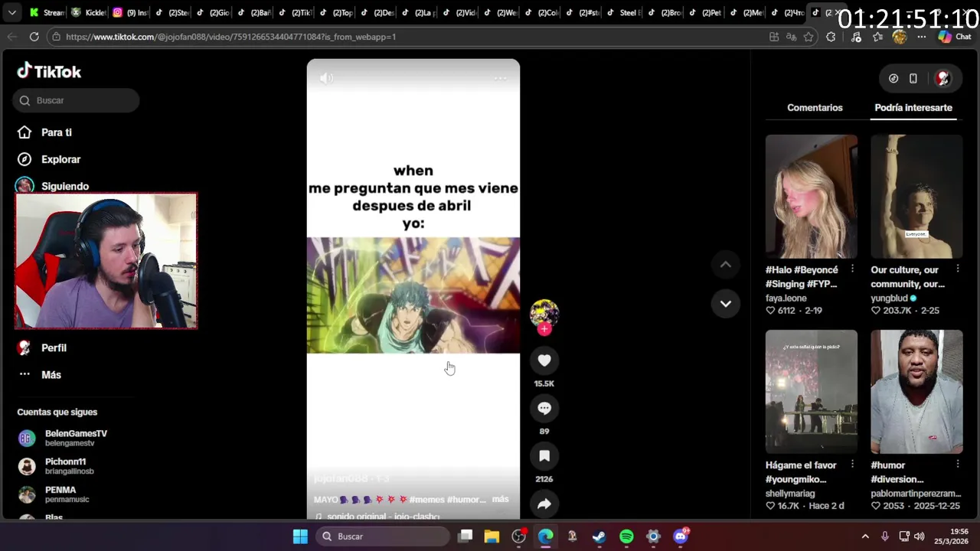Open File Explorer from the taskbar

pyautogui.click(x=492, y=536)
